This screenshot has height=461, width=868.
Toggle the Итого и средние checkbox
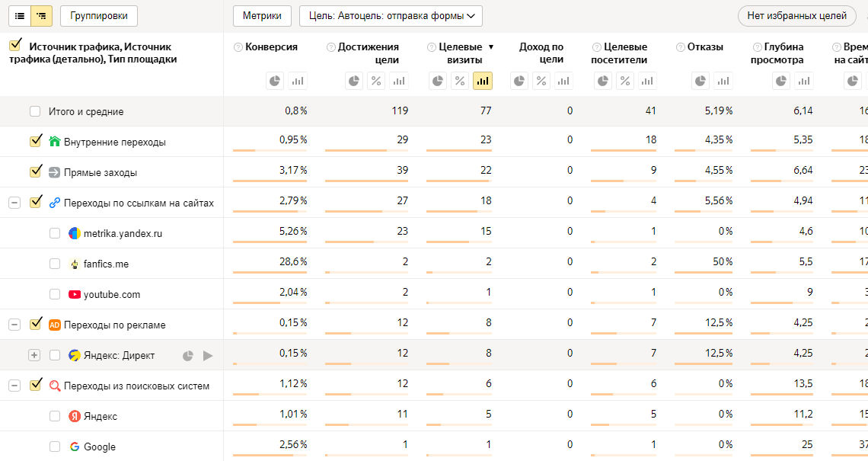[x=35, y=111]
